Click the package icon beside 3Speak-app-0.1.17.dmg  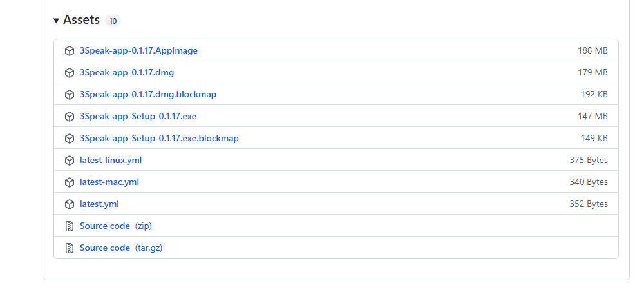coord(70,73)
